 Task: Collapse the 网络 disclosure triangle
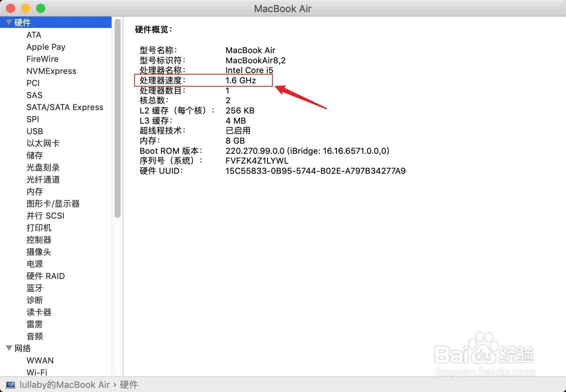click(9, 348)
